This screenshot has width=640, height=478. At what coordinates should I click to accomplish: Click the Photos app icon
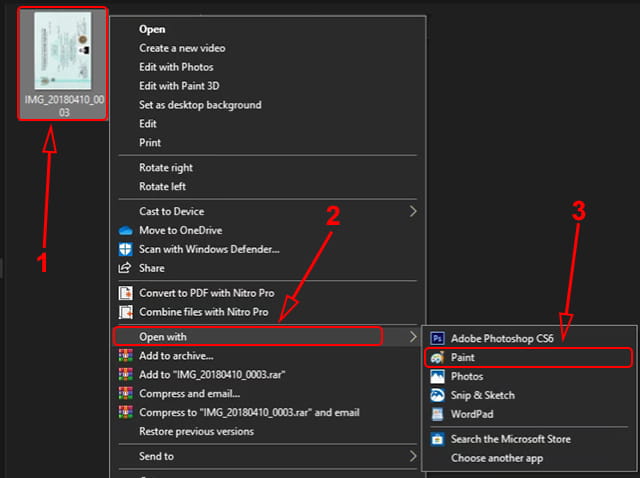pos(438,376)
